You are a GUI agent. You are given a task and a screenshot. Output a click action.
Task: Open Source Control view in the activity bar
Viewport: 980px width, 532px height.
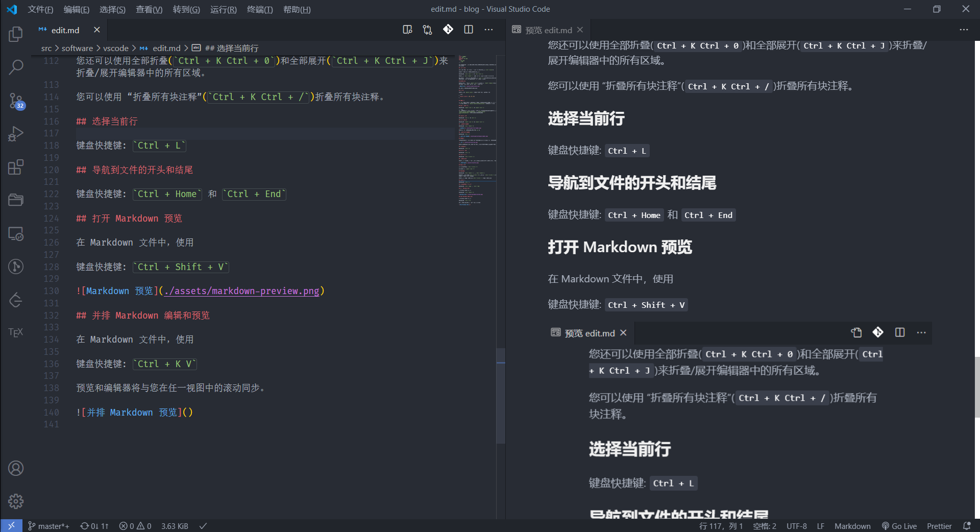[15, 101]
